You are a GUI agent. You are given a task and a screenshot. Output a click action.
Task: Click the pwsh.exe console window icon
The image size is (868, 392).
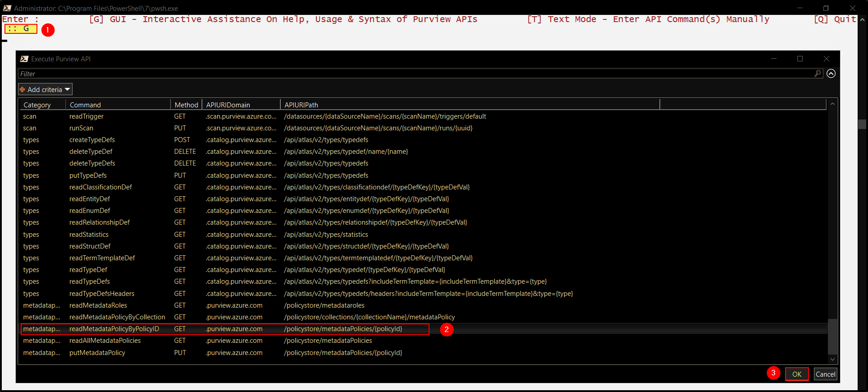(7, 8)
